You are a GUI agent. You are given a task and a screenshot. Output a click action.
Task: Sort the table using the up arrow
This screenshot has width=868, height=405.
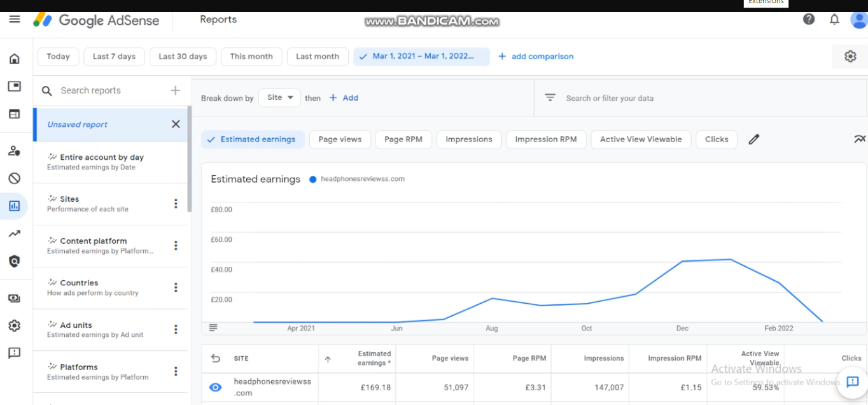[x=328, y=359]
